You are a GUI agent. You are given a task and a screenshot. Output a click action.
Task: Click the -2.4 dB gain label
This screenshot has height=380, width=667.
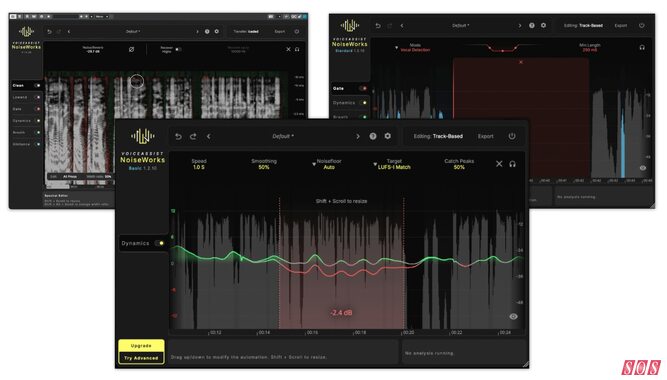tap(341, 313)
